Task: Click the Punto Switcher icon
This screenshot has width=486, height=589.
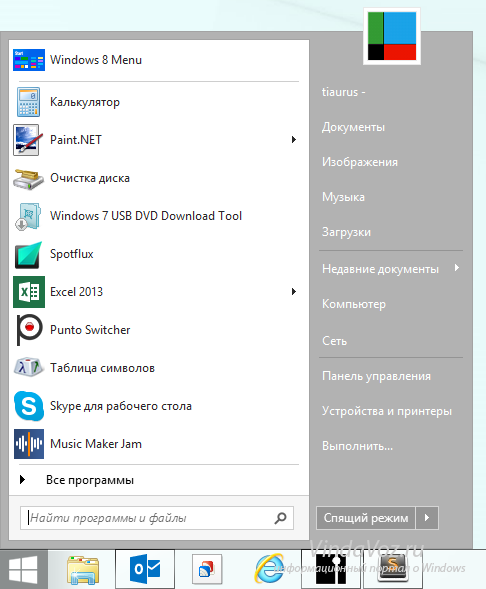Action: click(x=29, y=330)
